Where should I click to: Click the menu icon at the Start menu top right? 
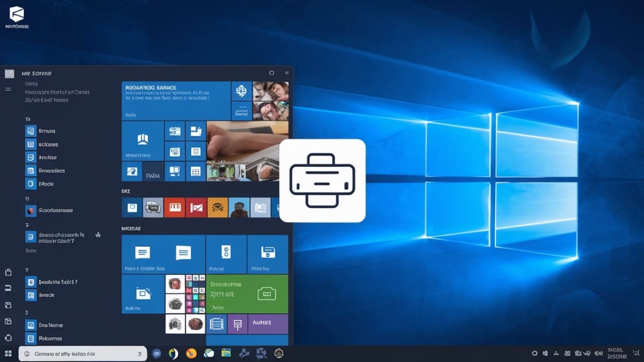coord(288,73)
